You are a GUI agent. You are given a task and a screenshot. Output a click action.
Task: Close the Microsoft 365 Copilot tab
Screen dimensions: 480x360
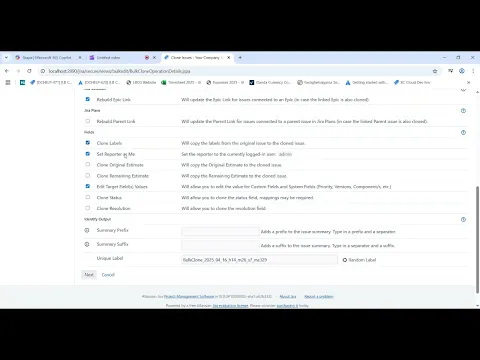click(80, 58)
